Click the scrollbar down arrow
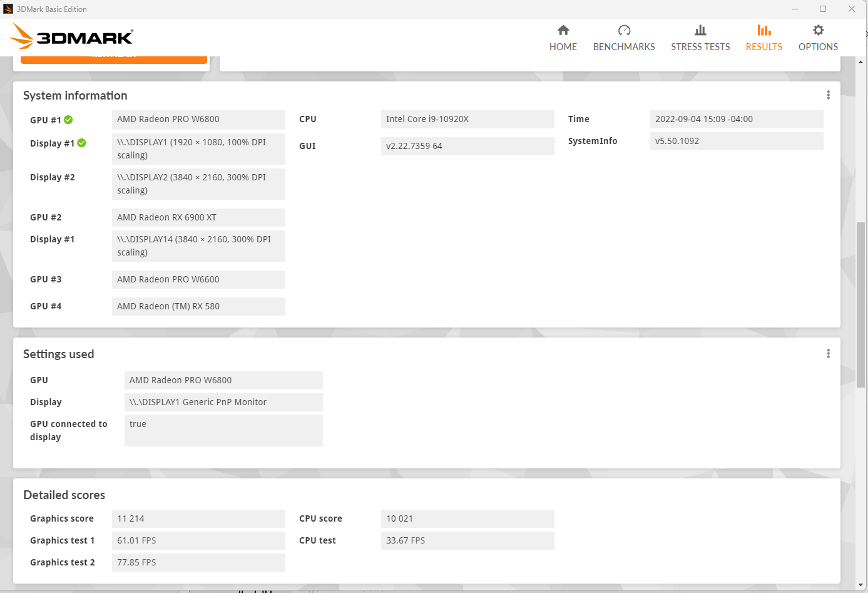The image size is (868, 593). [861, 585]
